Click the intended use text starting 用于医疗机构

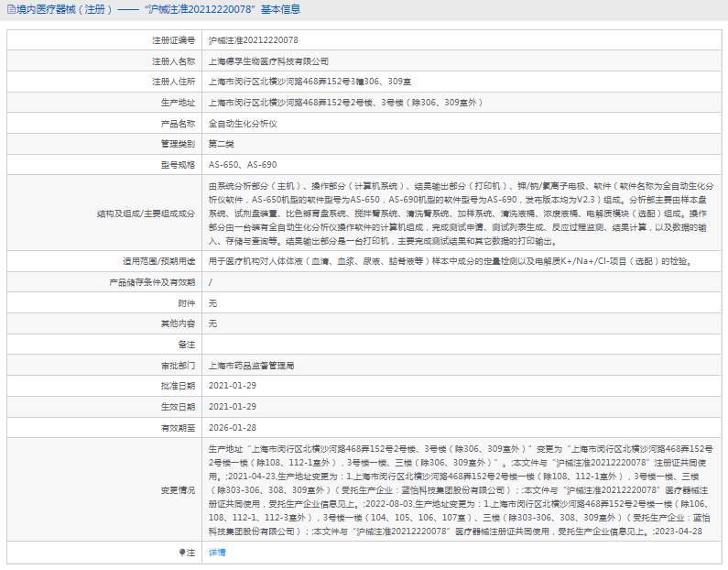(451, 261)
